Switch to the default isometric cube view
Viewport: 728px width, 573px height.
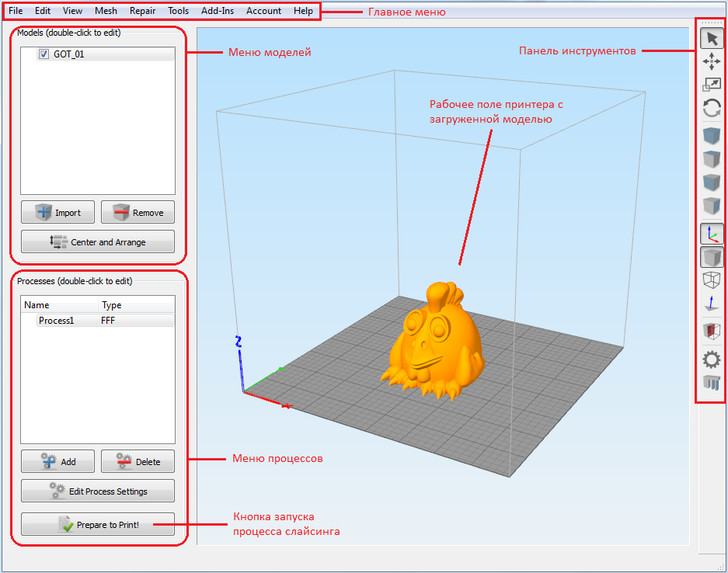click(x=712, y=137)
